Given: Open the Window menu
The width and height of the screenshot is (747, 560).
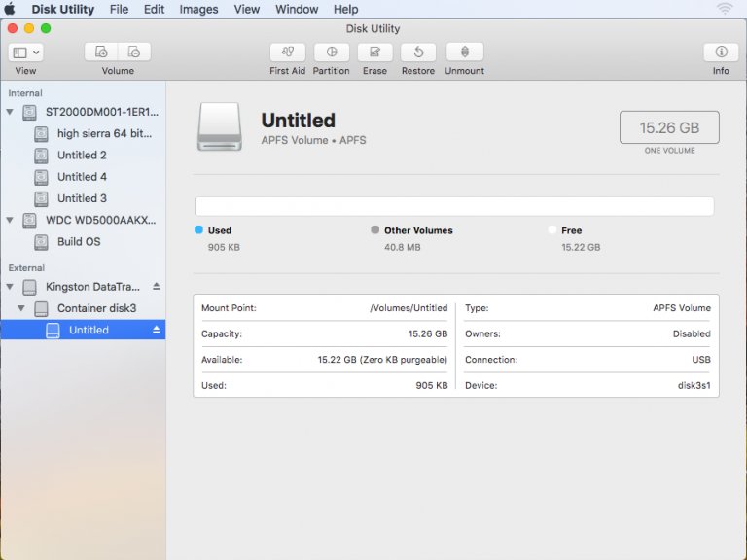Looking at the screenshot, I should [297, 9].
